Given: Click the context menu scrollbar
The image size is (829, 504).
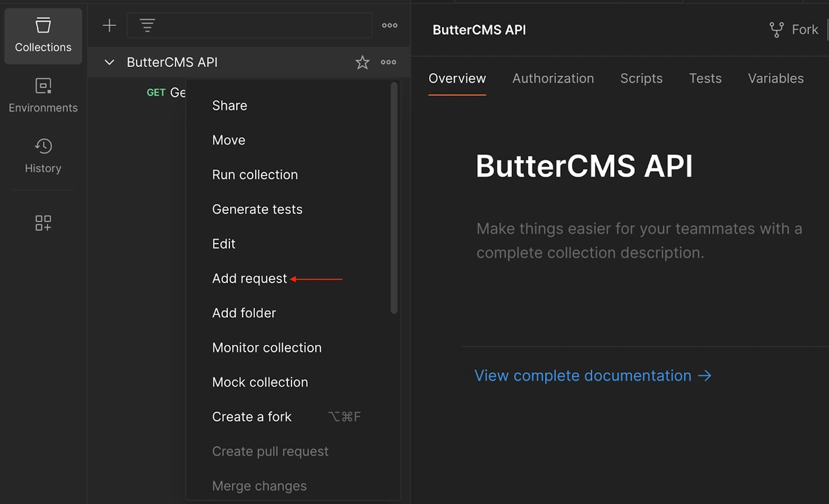Looking at the screenshot, I should [x=394, y=198].
